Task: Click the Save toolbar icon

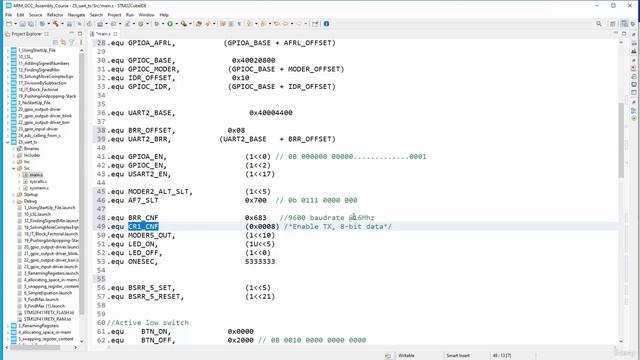Action: (x=22, y=24)
